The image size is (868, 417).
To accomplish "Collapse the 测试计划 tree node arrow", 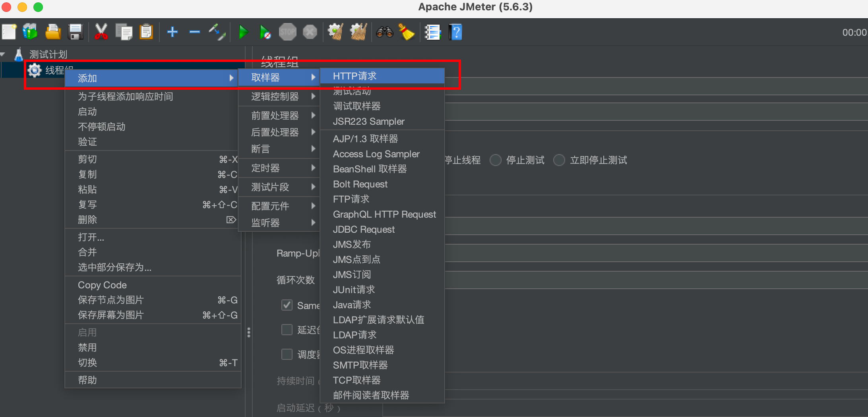I will (x=3, y=54).
